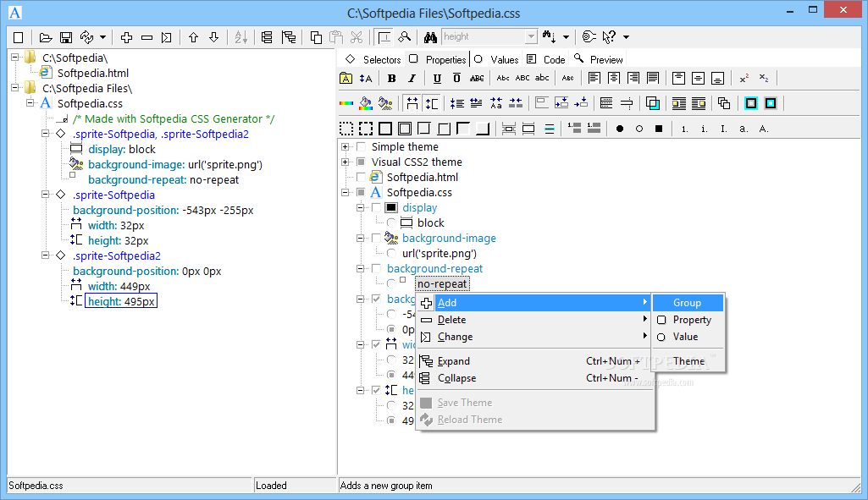The image size is (868, 500).
Task: Choose Change in the context menu
Action: point(534,337)
